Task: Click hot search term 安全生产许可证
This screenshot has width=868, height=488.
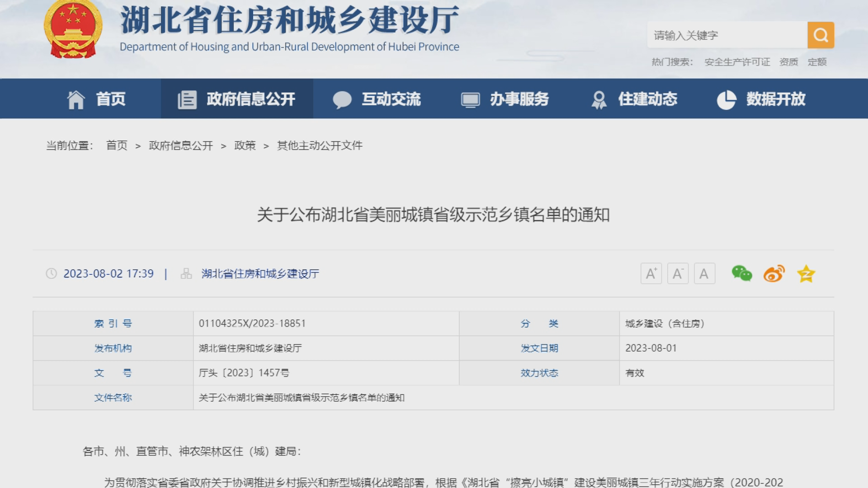Action: coord(737,62)
